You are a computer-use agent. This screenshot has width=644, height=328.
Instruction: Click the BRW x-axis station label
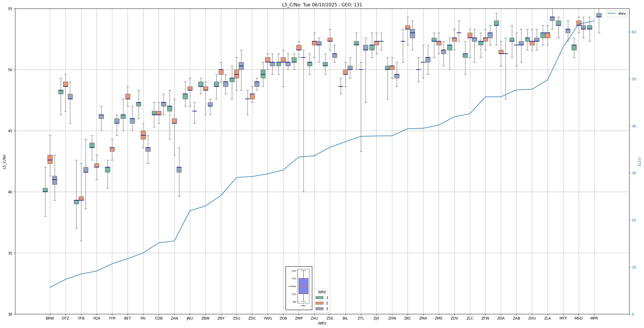pyautogui.click(x=50, y=318)
